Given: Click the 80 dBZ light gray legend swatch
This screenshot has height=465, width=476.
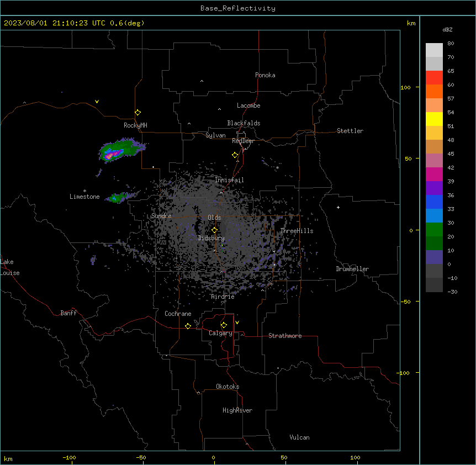Looking at the screenshot, I should coord(434,50).
